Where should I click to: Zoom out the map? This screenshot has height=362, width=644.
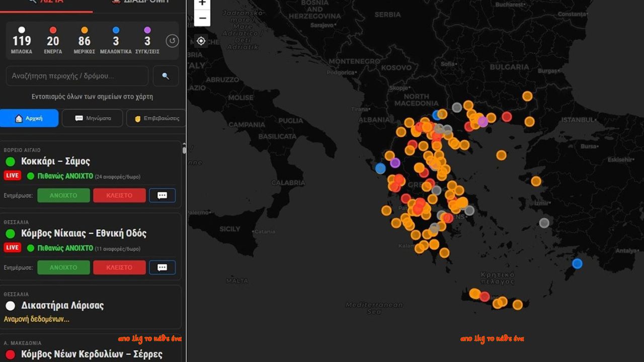click(x=202, y=19)
